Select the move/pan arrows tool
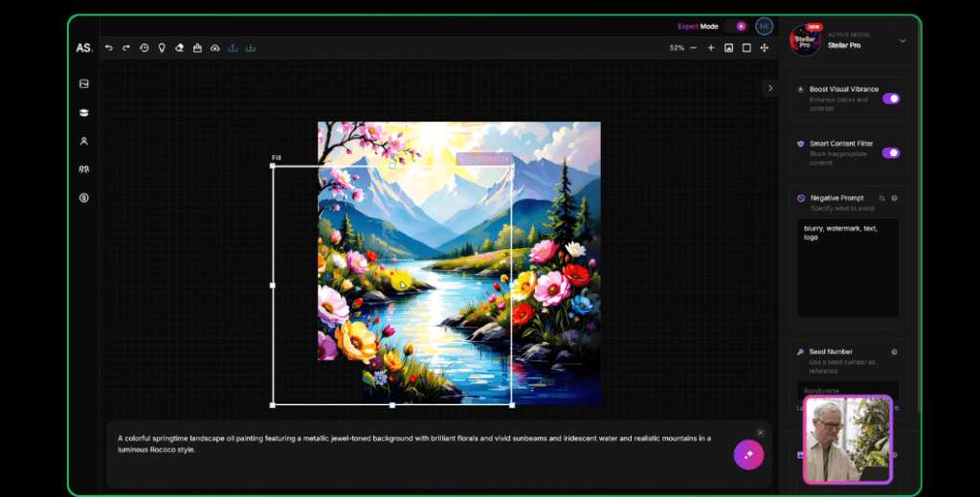Screen dimensions: 980x497 (765, 48)
